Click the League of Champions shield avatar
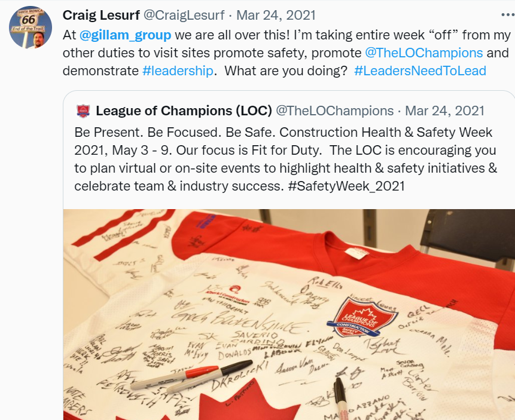Viewport: 515px width, 420px height. [83, 111]
